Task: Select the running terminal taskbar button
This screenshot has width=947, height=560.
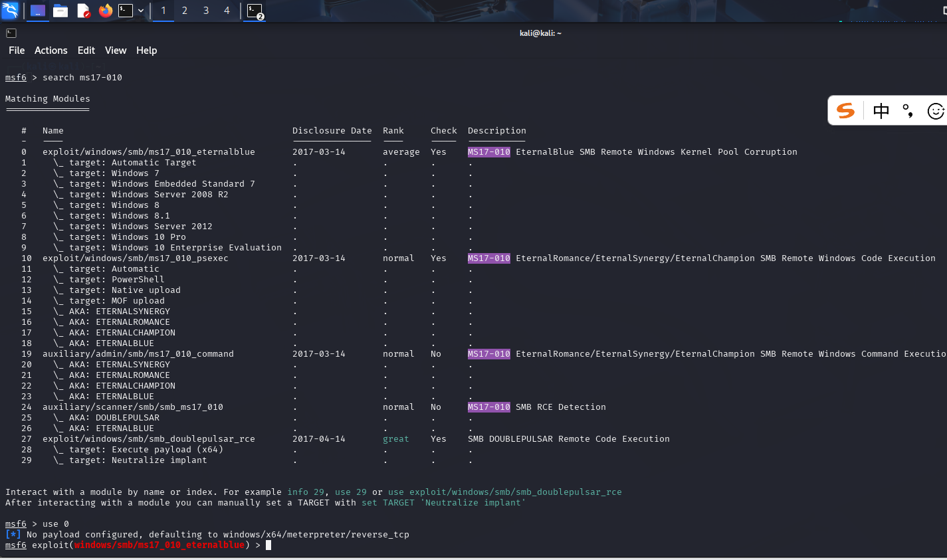Action: click(255, 11)
